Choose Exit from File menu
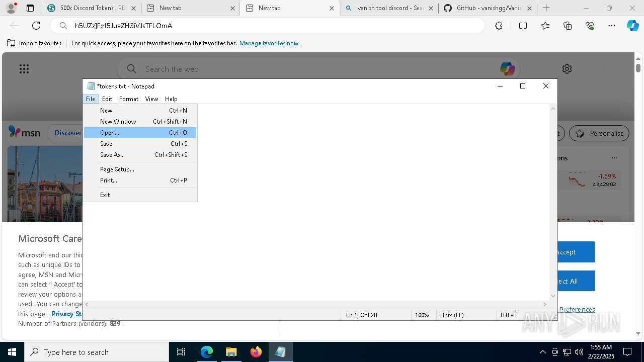 [140, 195]
